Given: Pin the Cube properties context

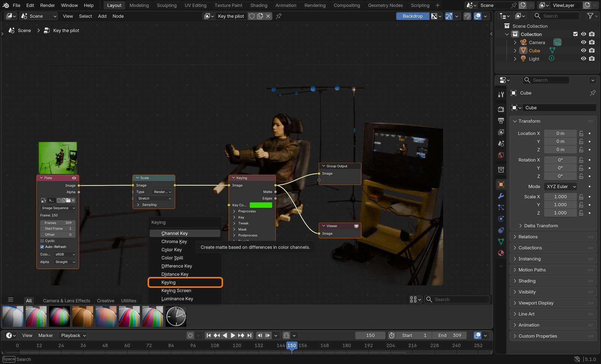Looking at the screenshot, I should coord(593,93).
